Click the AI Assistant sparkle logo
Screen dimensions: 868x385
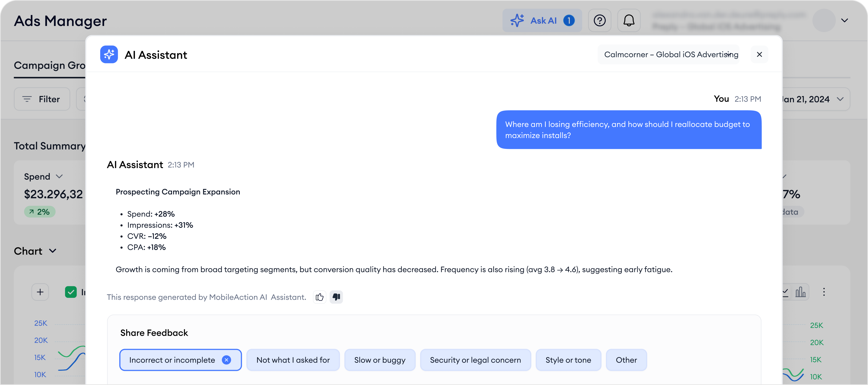click(109, 55)
